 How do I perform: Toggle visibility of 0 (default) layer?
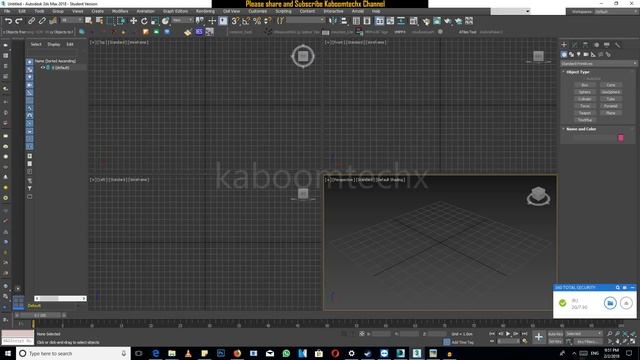[42, 68]
